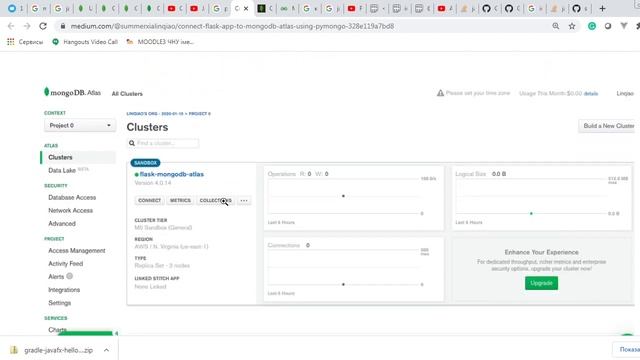Click the green status dot beside flask-mongodb-atlas
The width and height of the screenshot is (640, 360).
coord(136,174)
